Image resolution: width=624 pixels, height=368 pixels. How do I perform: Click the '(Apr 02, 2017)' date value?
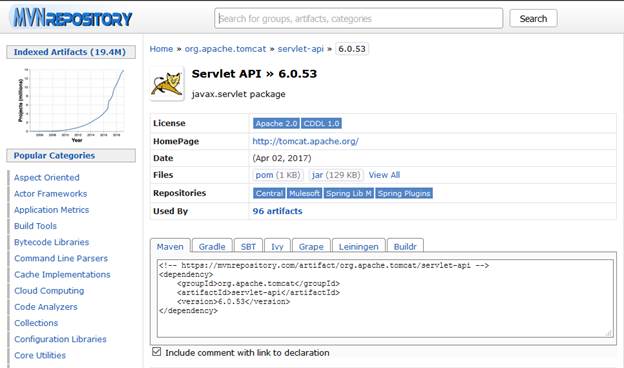pyautogui.click(x=282, y=158)
